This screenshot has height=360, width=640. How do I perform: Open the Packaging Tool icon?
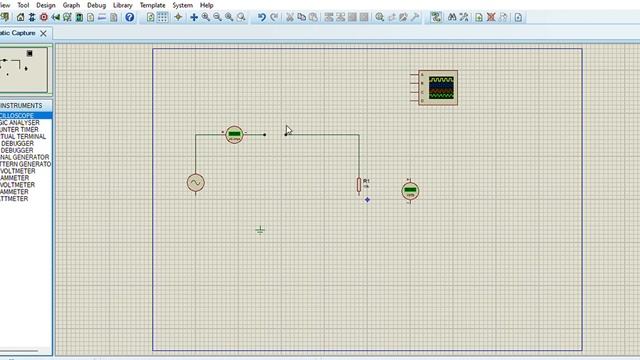point(403,17)
